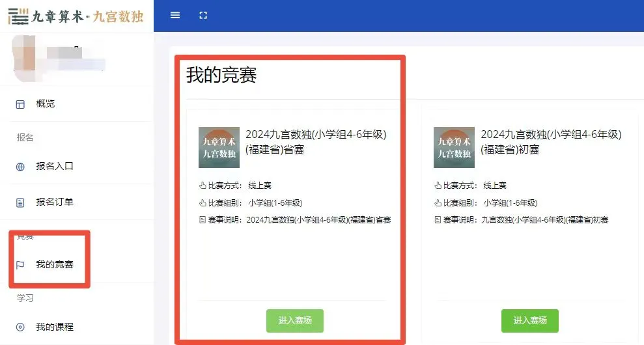Click the flag icon beside 我的竞赛
The height and width of the screenshot is (345, 644).
(20, 265)
